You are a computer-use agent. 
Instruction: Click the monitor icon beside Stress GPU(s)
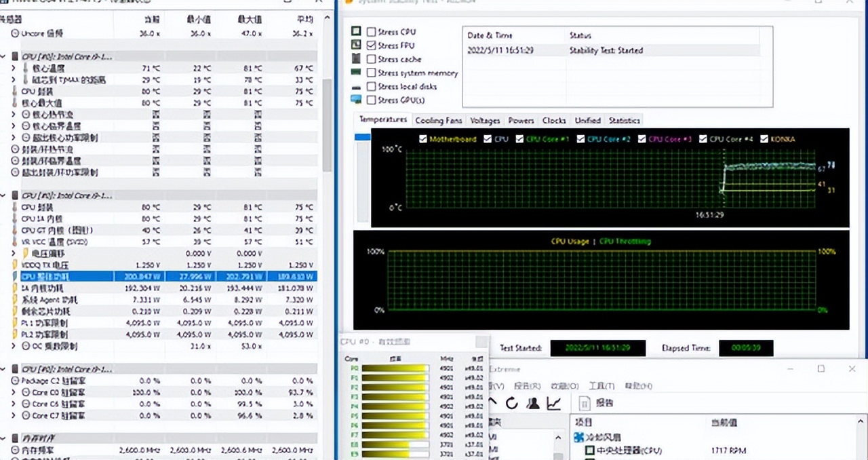point(356,100)
